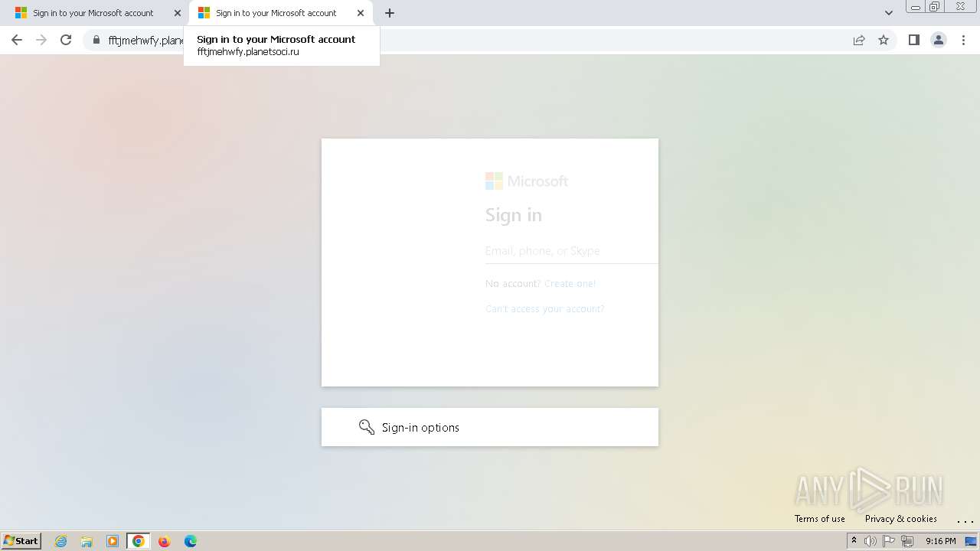
Task: Bookmark this page with the star icon
Action: pos(884,40)
